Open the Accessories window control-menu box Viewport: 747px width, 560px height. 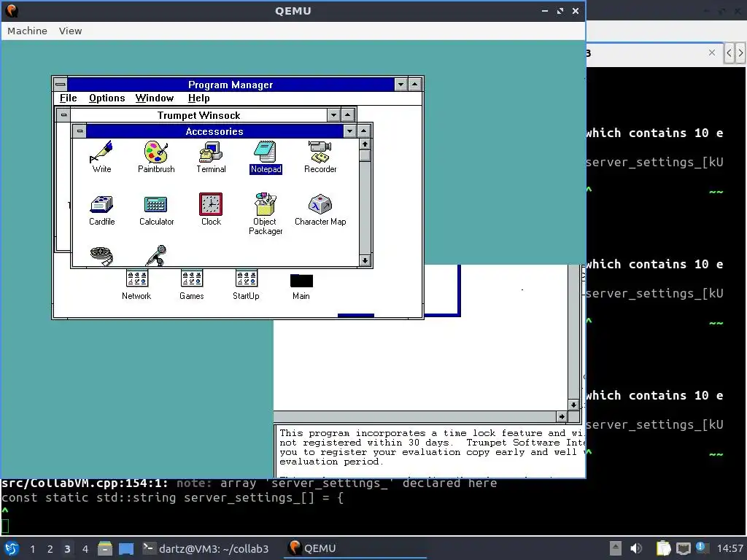[x=80, y=131]
